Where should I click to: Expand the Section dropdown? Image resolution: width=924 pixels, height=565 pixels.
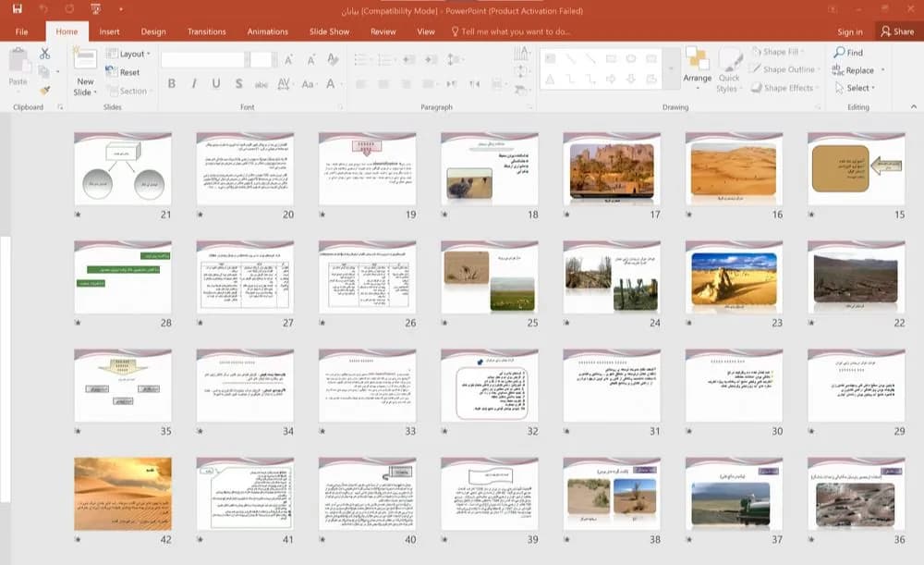click(129, 91)
